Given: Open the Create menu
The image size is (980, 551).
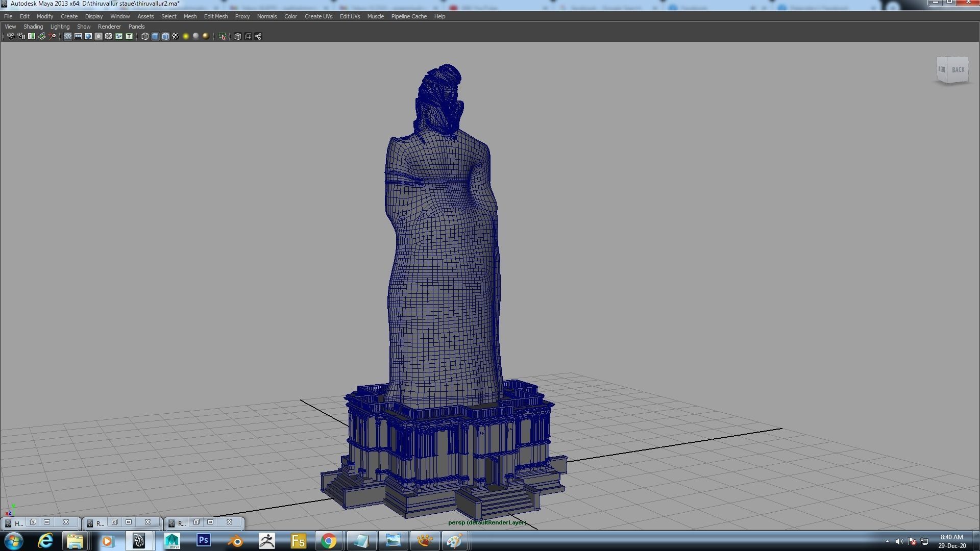Looking at the screenshot, I should click(69, 16).
